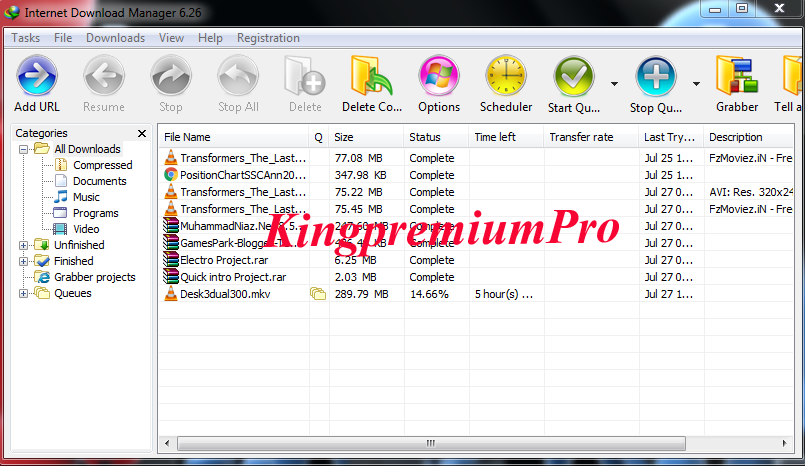Click the horizontal scrollbar thumb
The width and height of the screenshot is (805, 466).
pyautogui.click(x=431, y=443)
